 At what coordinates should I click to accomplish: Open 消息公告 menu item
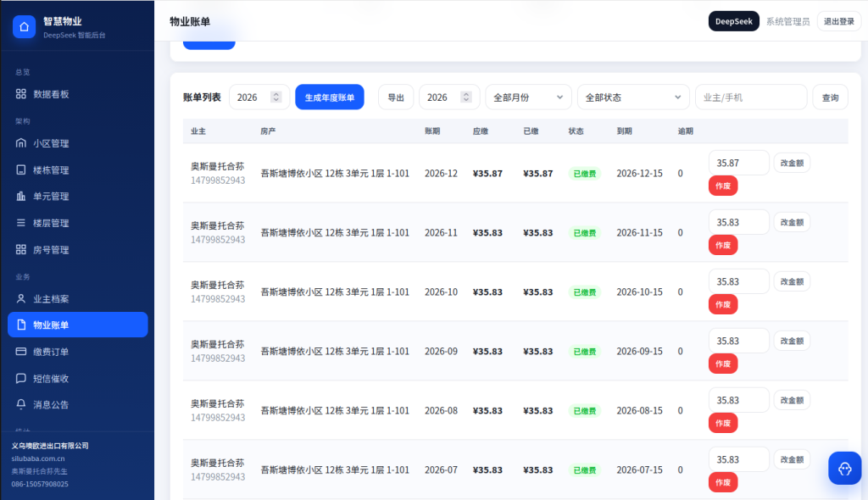point(77,405)
